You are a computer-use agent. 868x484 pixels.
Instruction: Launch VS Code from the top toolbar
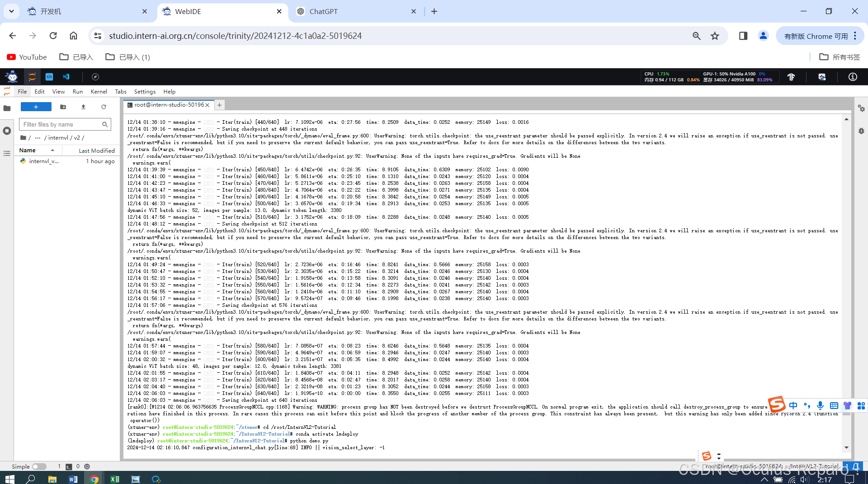(66, 77)
